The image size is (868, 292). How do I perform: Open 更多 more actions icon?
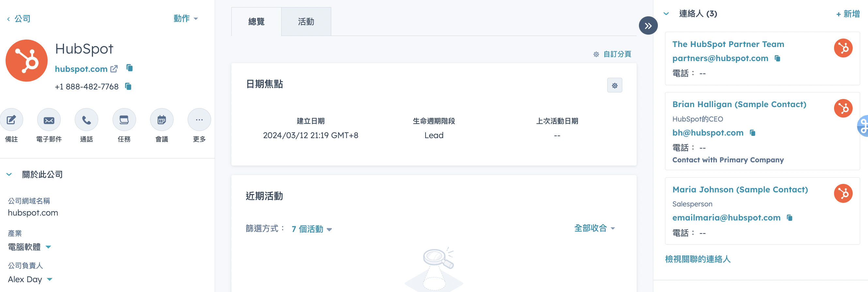[199, 120]
